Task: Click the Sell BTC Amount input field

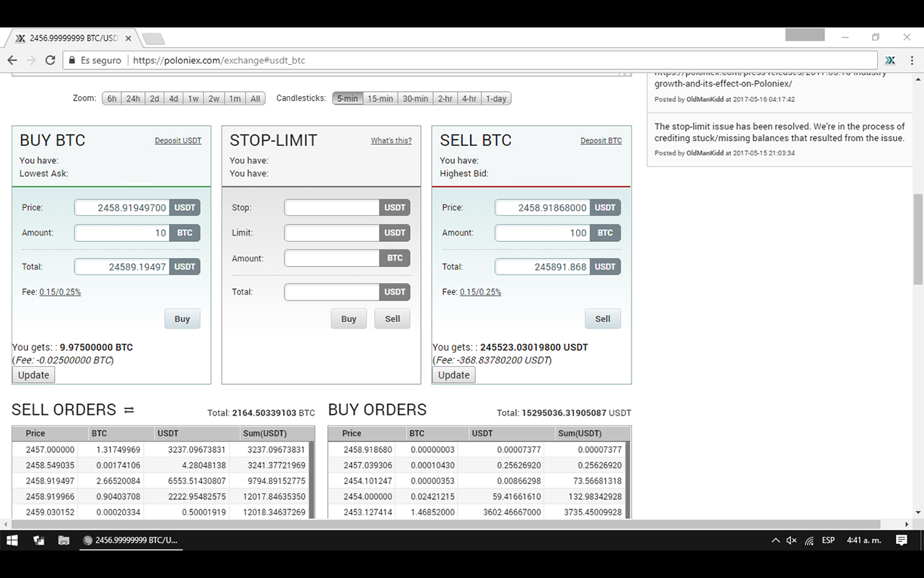Action: tap(542, 233)
